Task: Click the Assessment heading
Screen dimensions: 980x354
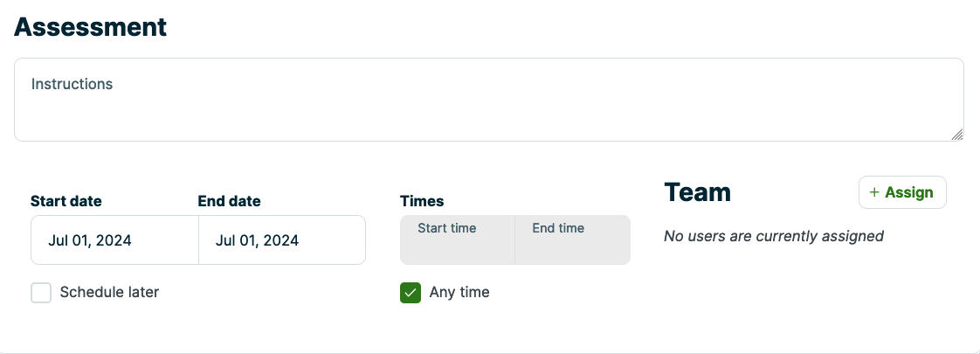Action: coord(91,26)
